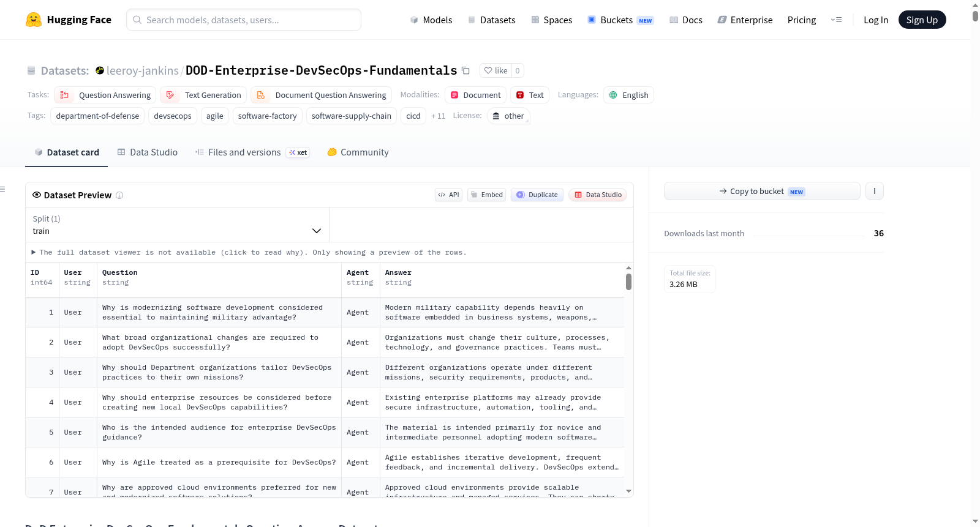Open the Enterprise menu item

745,20
